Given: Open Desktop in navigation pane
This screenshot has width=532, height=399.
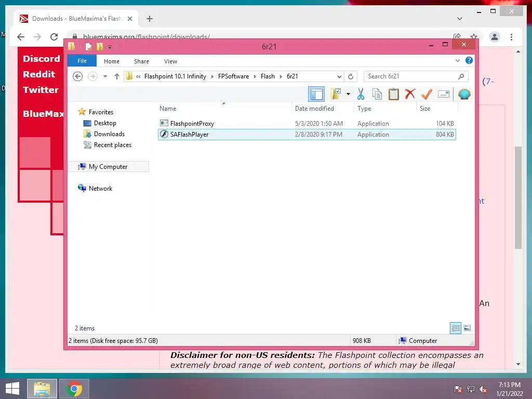Looking at the screenshot, I should (x=105, y=123).
